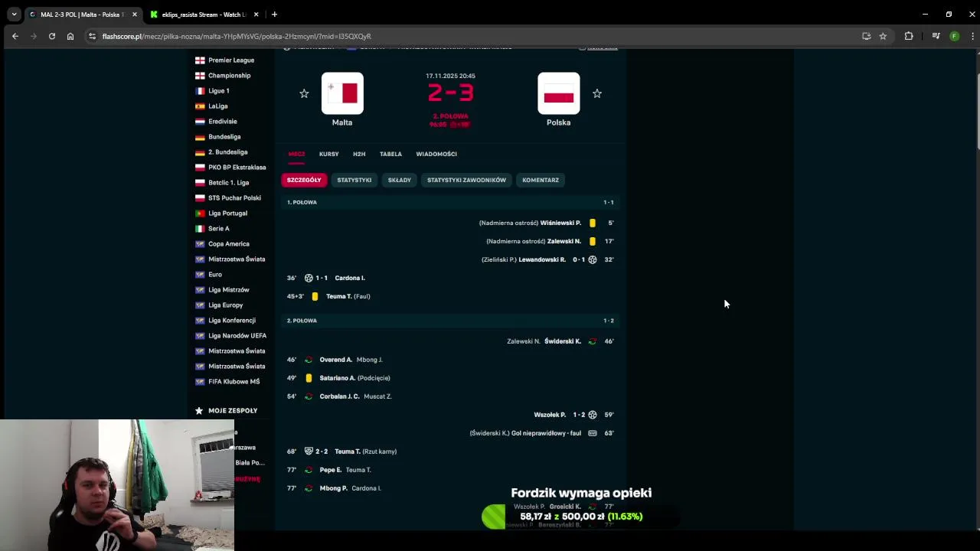Select the STATYSTYKI sub-tab
980x551 pixels.
pos(354,180)
